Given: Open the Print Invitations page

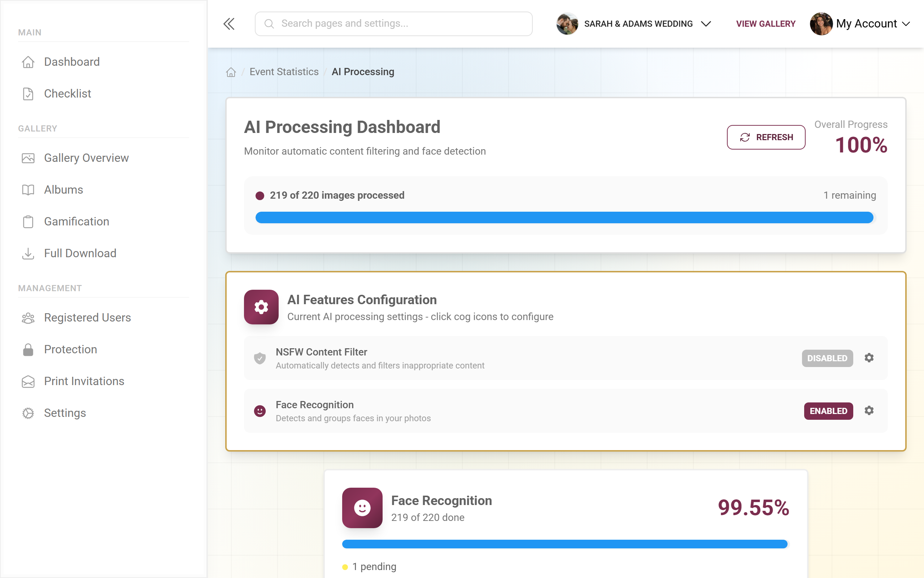Looking at the screenshot, I should (84, 381).
